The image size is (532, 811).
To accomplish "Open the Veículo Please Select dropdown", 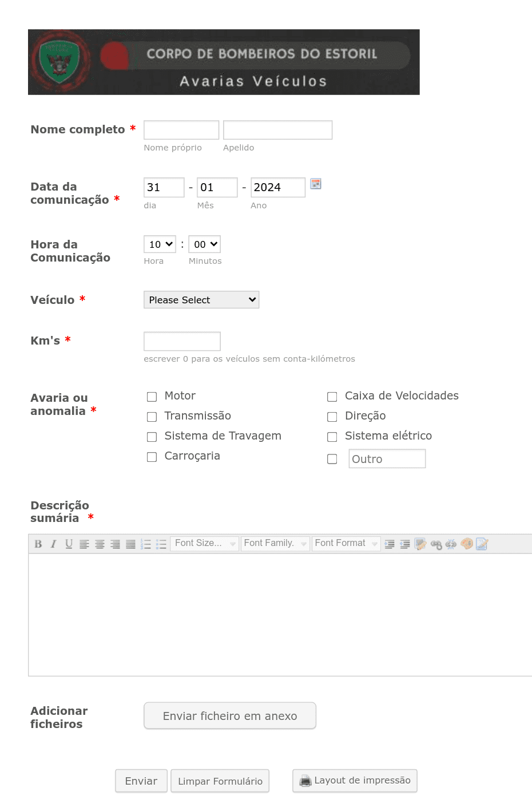I will coord(201,300).
